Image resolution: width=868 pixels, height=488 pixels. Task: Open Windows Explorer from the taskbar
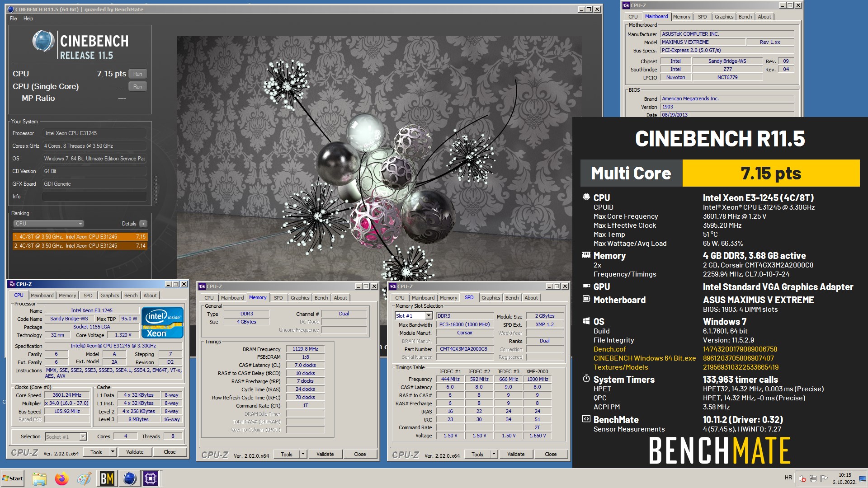[x=39, y=479]
